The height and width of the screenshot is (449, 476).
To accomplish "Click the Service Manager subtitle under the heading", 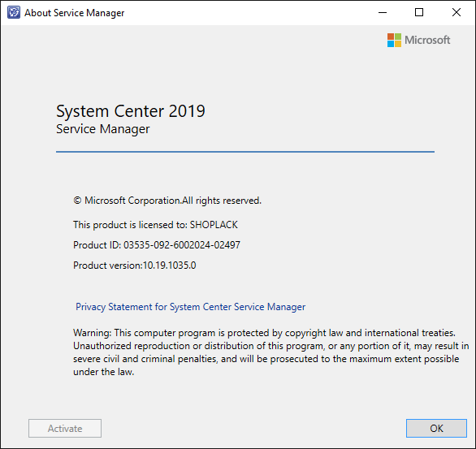I will coord(103,129).
